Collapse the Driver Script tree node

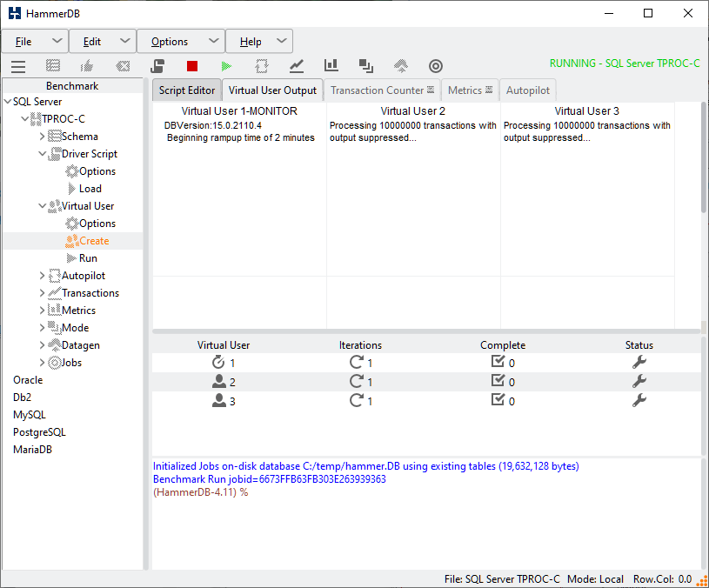(x=42, y=154)
